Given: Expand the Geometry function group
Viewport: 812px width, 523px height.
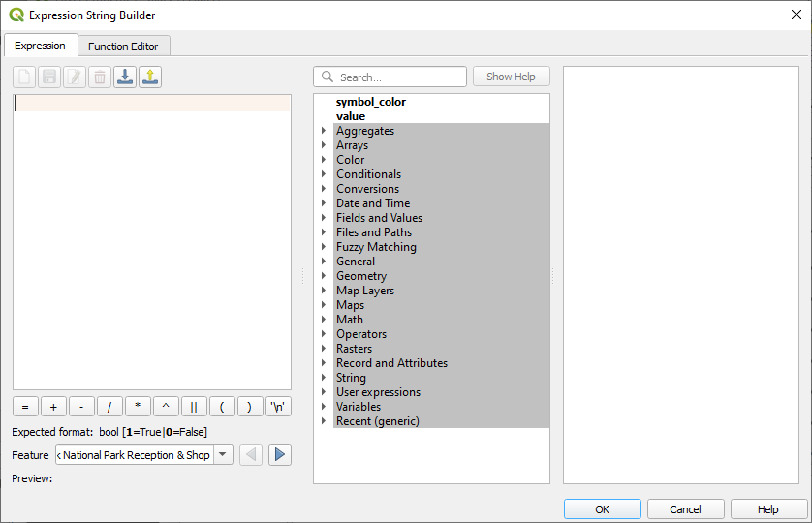Looking at the screenshot, I should point(324,276).
